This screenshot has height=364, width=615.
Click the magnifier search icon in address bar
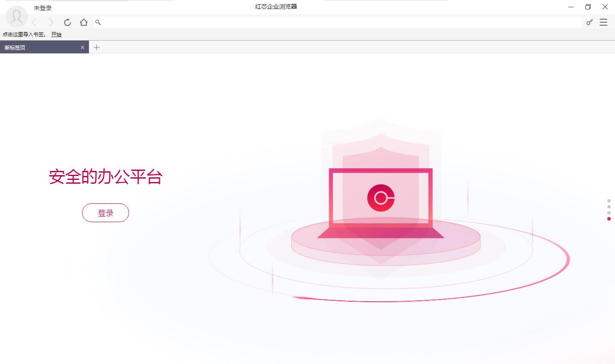point(98,22)
